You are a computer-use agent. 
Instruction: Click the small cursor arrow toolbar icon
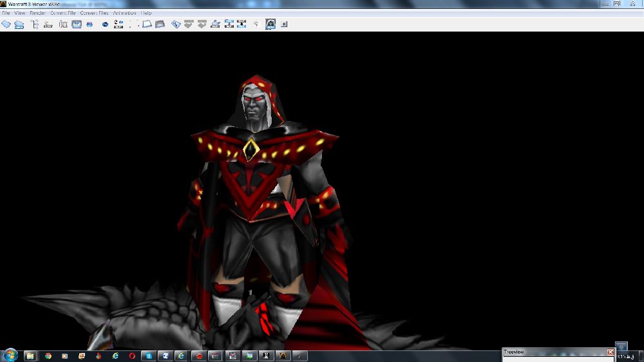(x=256, y=24)
